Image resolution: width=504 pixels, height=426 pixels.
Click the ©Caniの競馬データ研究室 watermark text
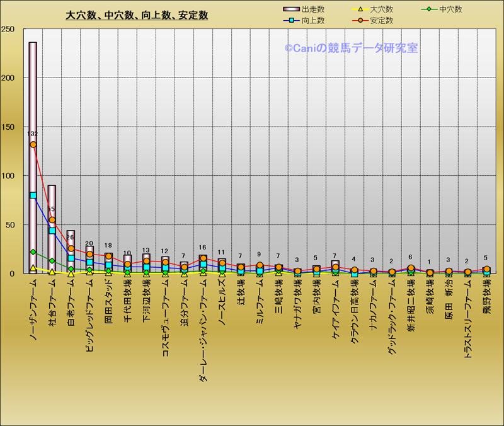[351, 48]
